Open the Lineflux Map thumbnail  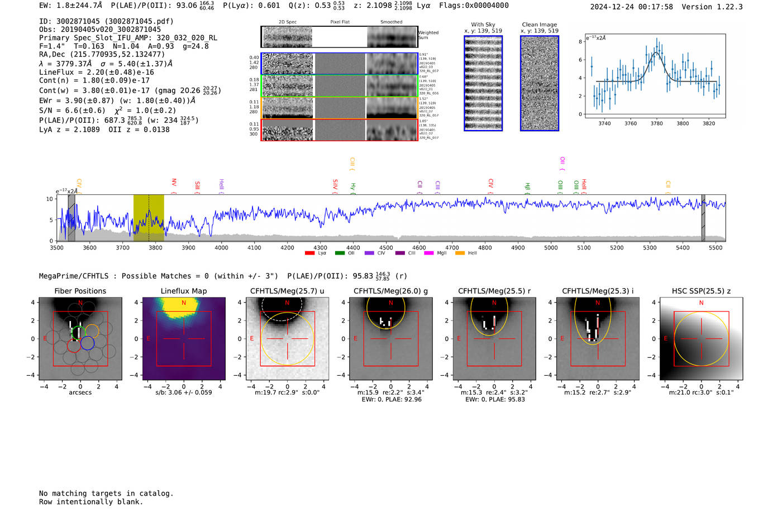tap(184, 339)
